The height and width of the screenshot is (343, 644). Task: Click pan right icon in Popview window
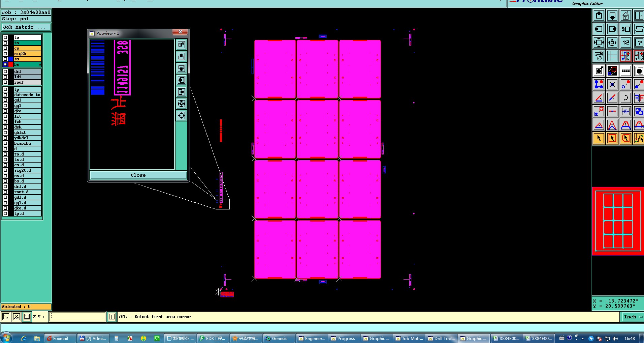[x=182, y=92]
